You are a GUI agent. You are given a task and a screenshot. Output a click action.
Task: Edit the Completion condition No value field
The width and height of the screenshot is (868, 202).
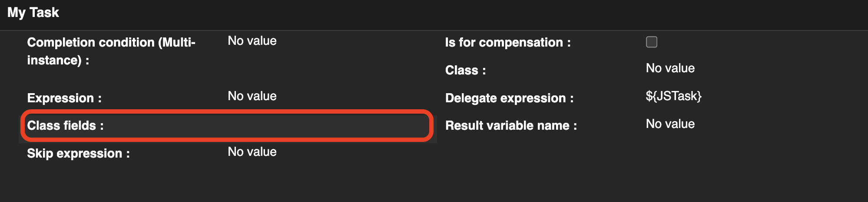[252, 41]
